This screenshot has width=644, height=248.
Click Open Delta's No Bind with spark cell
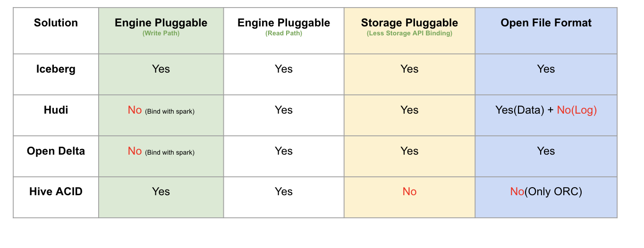(x=161, y=151)
